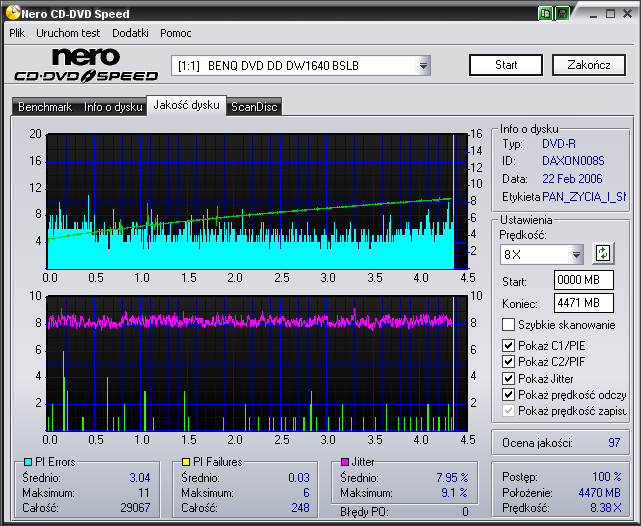641x526 pixels.
Task: Click the yellow PI Failures legend swatch
Action: pyautogui.click(x=186, y=462)
